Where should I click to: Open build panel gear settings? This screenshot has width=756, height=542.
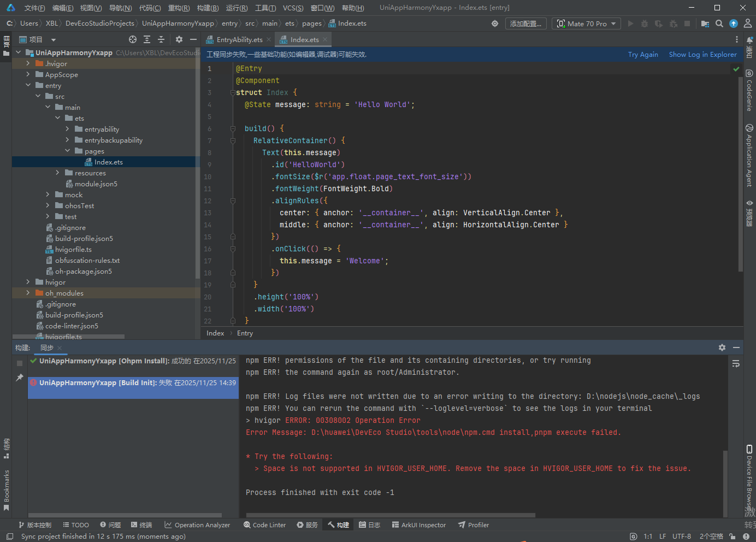(x=722, y=347)
